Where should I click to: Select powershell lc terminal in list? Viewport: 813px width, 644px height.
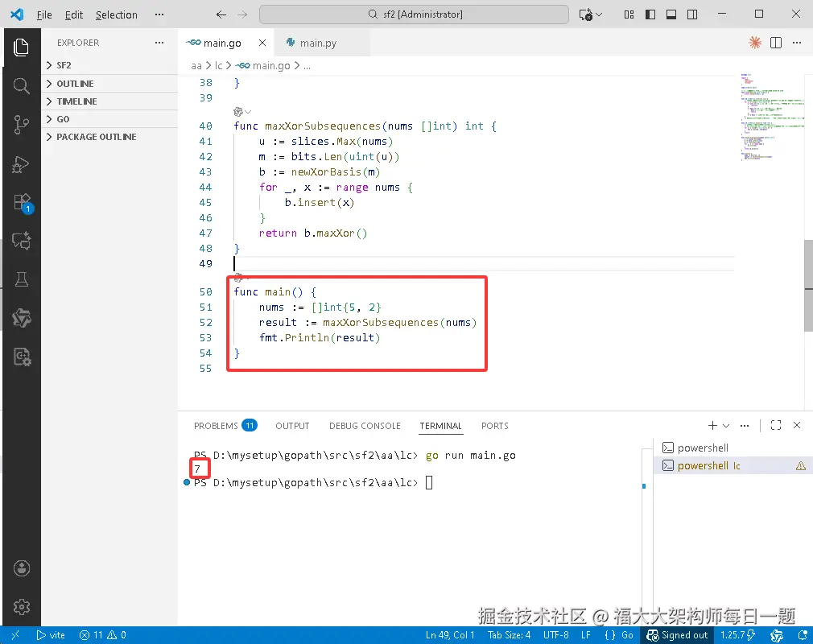coord(733,465)
